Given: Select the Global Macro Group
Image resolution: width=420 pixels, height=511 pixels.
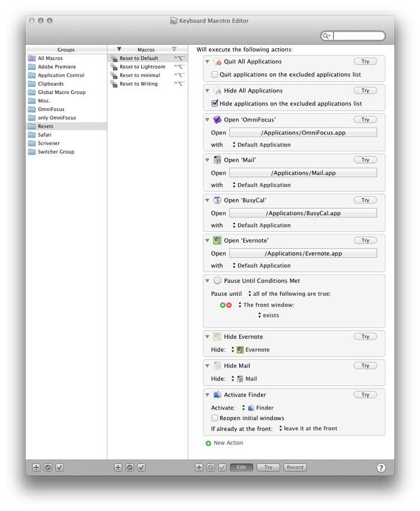Looking at the screenshot, I should click(x=66, y=92).
